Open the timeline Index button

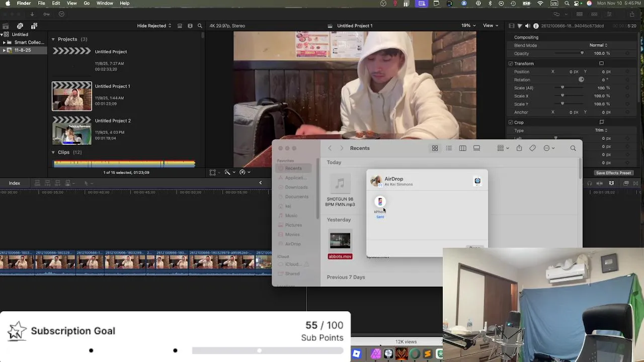coord(14,183)
